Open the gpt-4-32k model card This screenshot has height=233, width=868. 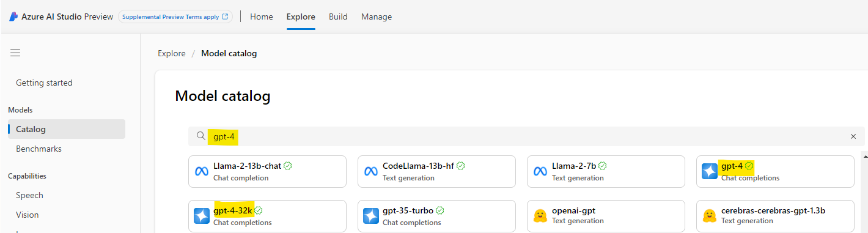pyautogui.click(x=267, y=216)
